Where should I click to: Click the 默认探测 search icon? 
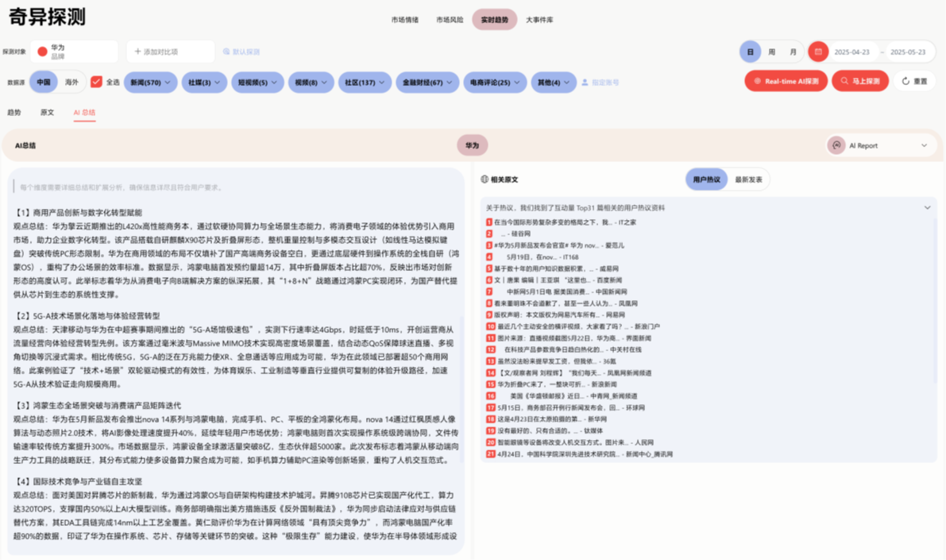226,52
